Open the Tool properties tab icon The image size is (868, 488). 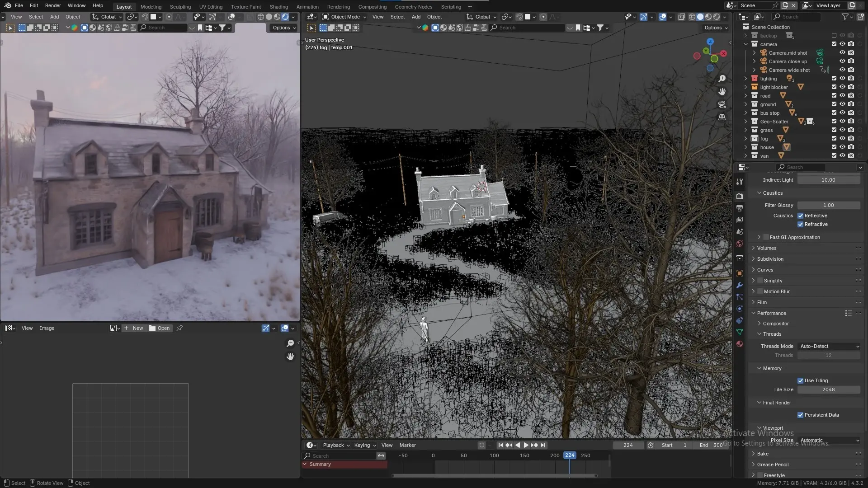coord(740,182)
